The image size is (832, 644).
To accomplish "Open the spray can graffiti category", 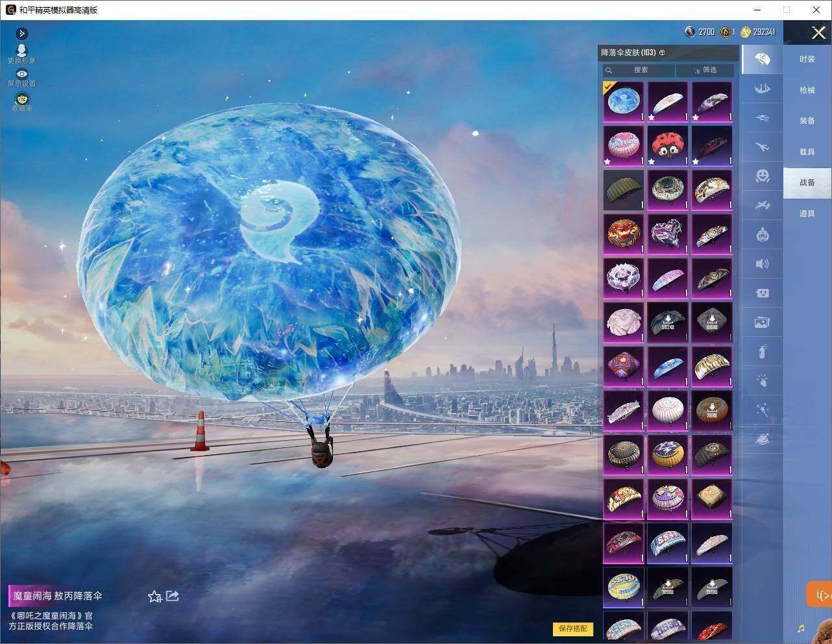I will (x=763, y=352).
